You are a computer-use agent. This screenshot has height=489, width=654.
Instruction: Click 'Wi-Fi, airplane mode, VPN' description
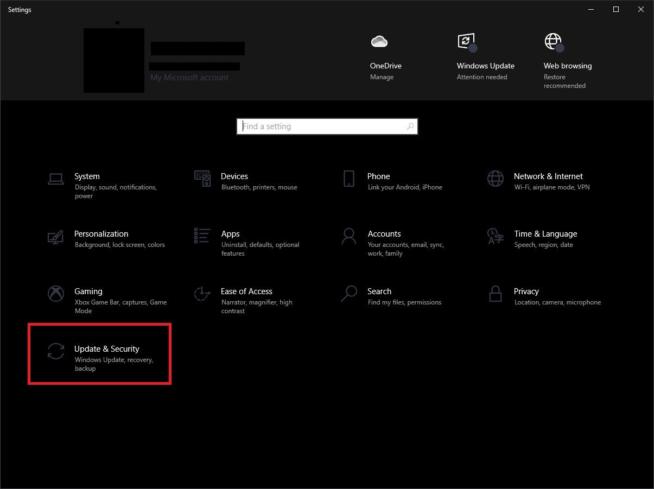point(552,187)
